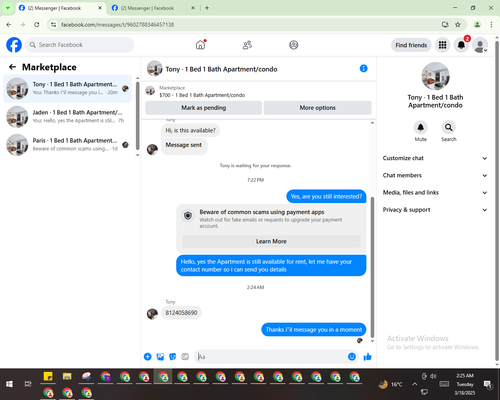This screenshot has width=500, height=400.
Task: Reload the page in browser toolbar
Action: click(37, 24)
